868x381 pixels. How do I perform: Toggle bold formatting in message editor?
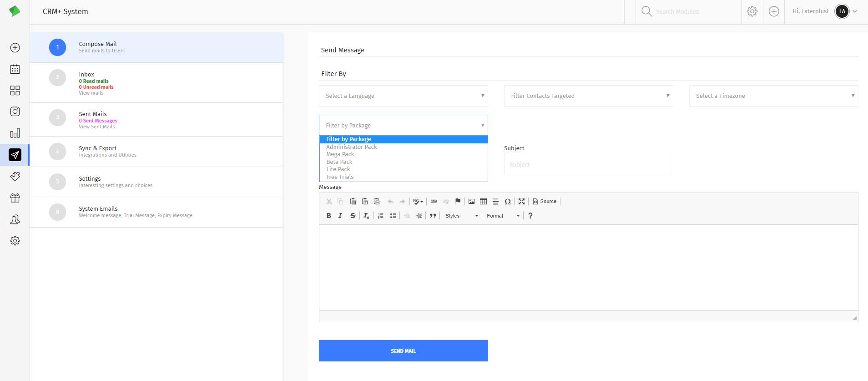(328, 216)
